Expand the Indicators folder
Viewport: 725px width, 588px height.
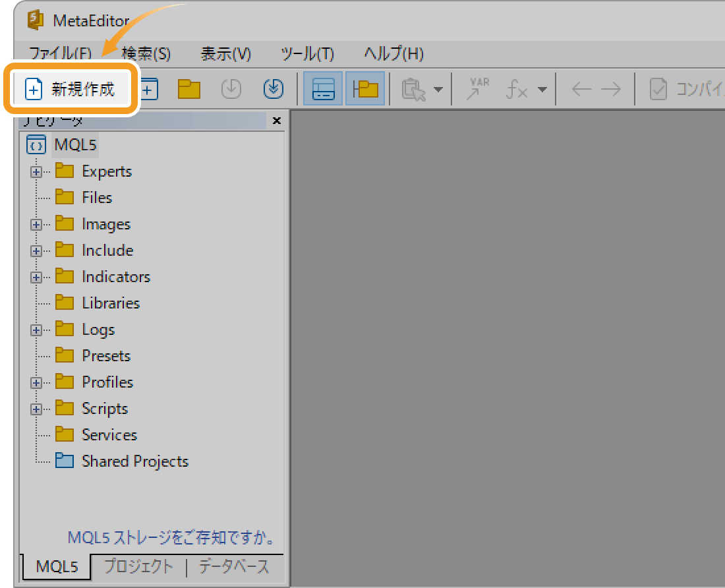(36, 278)
